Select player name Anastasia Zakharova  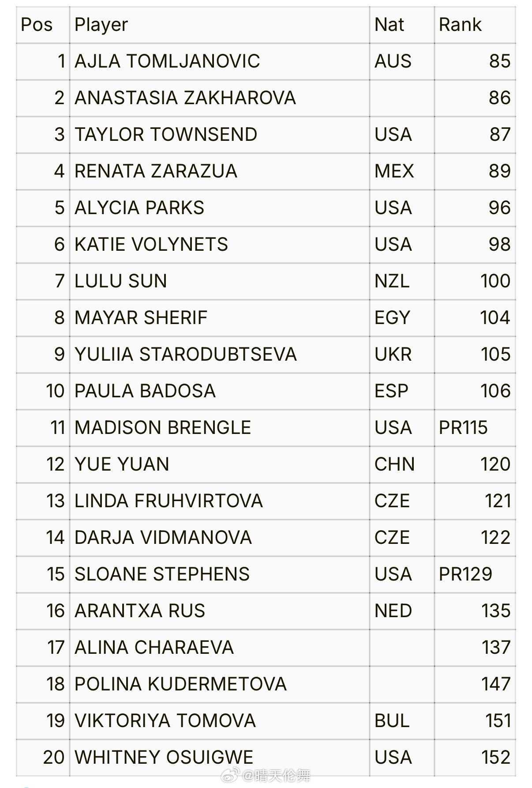(185, 98)
